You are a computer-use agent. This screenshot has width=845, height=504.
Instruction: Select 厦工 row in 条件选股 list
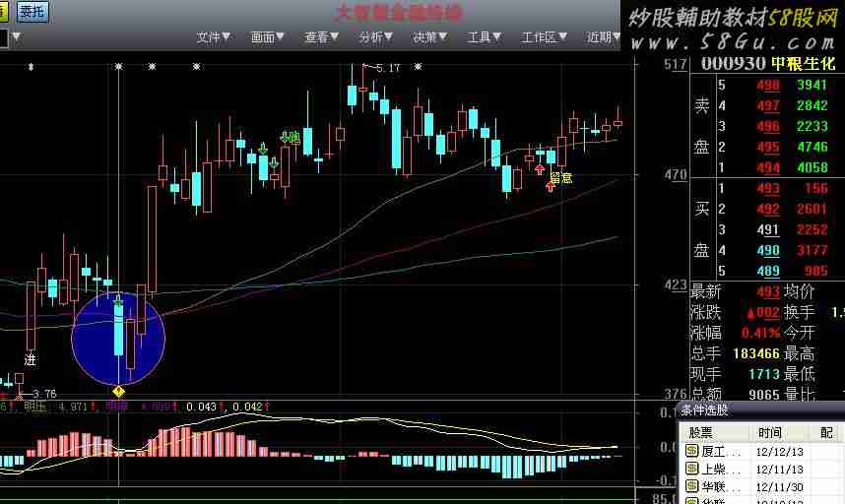click(x=762, y=451)
